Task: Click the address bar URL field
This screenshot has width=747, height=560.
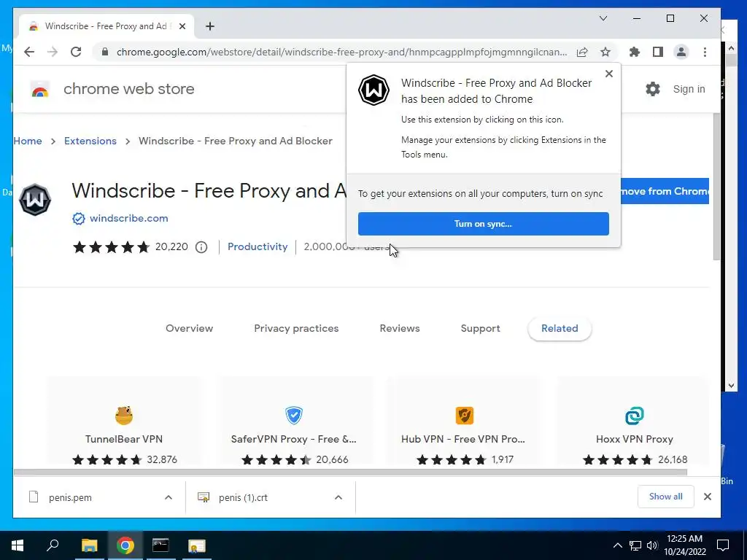Action: pyautogui.click(x=341, y=52)
